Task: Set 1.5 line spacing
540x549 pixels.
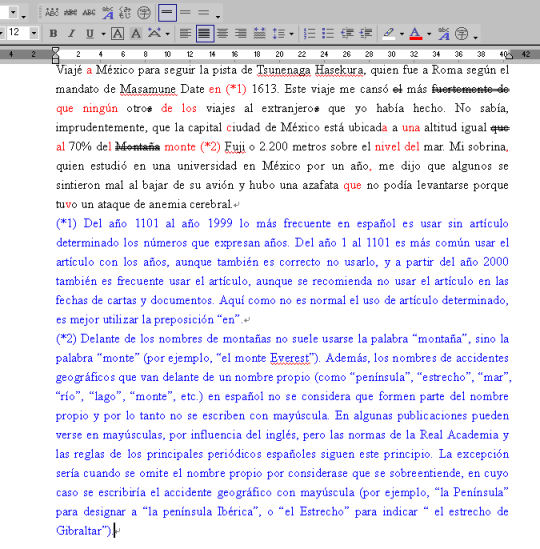Action: pos(185,13)
